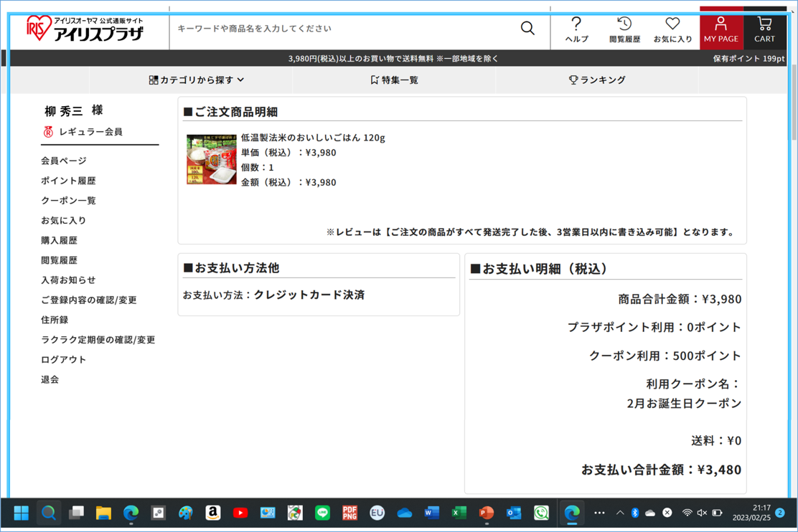
Task: Open the CART icon
Action: tap(764, 30)
